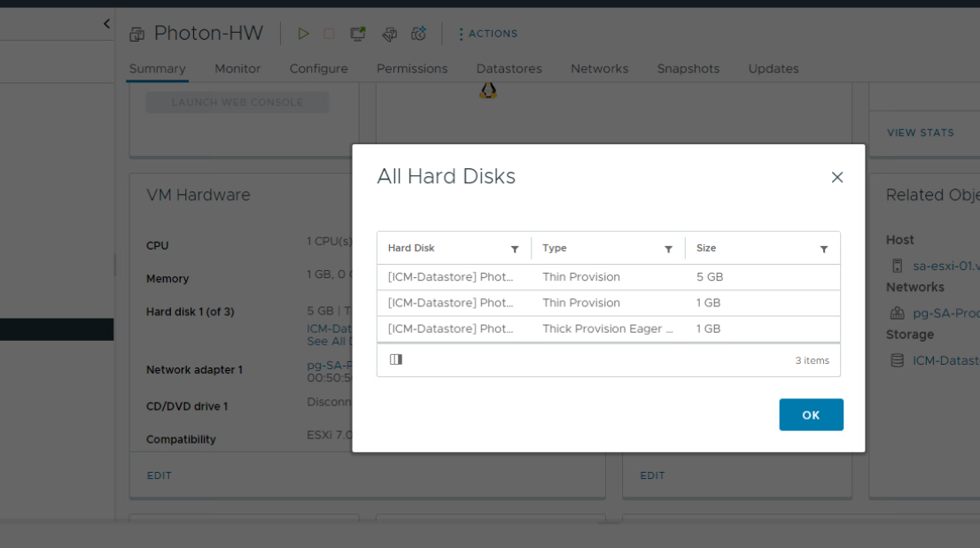Switch to the Monitor tab

tap(237, 69)
